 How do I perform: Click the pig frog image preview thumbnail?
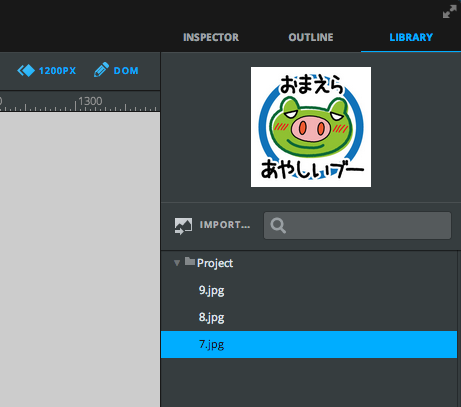(x=311, y=127)
